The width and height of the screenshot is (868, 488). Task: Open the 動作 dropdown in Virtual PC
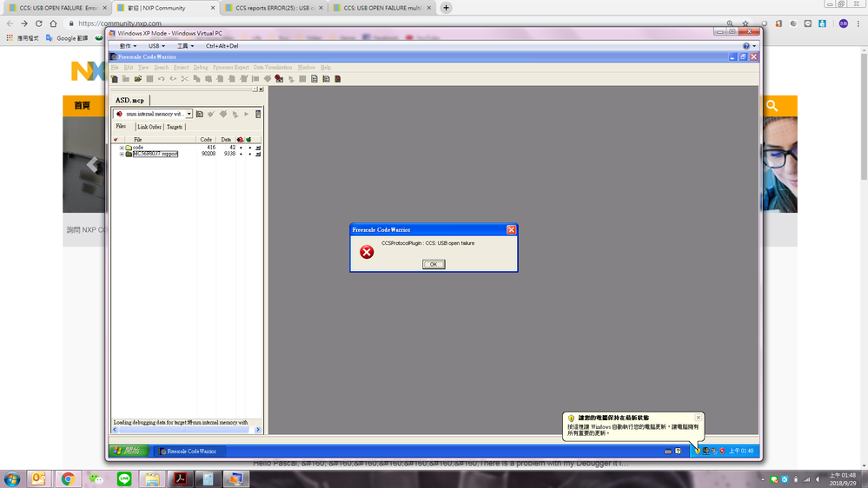[x=128, y=46]
